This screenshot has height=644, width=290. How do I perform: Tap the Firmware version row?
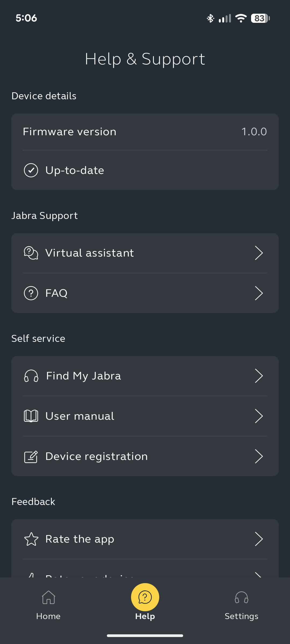pos(145,131)
